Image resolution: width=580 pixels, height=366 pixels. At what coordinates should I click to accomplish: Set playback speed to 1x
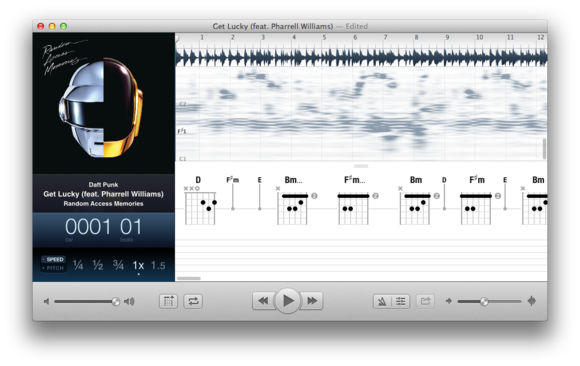pos(138,265)
